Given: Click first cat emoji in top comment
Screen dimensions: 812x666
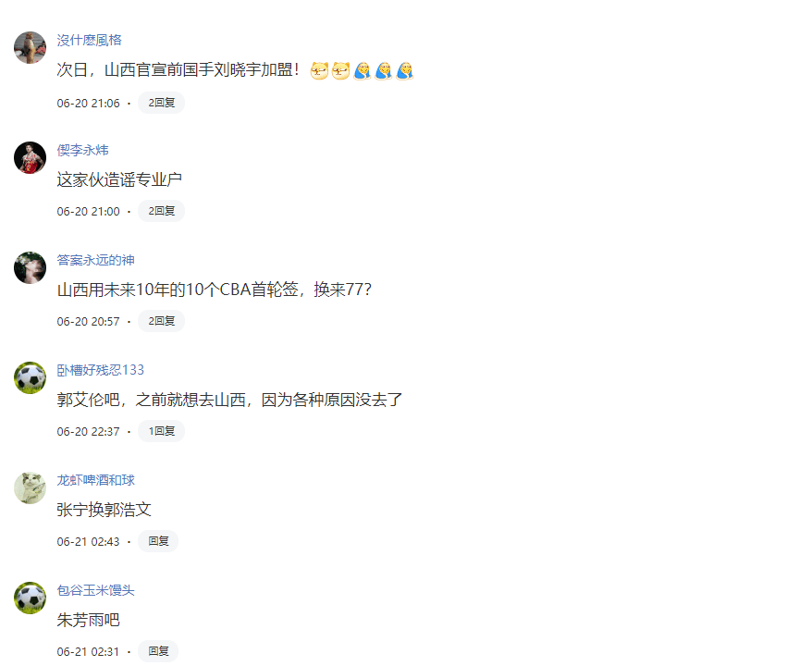Looking at the screenshot, I should point(319,70).
